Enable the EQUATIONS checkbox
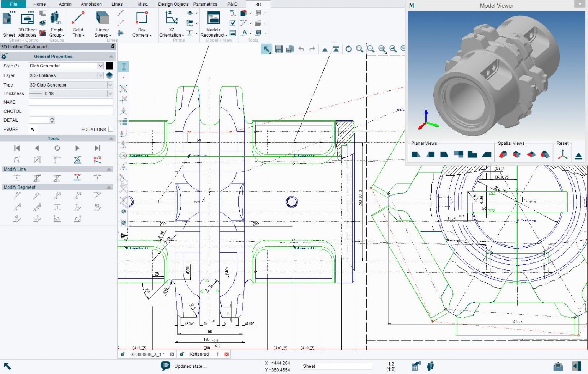The width and height of the screenshot is (588, 374). (111, 129)
